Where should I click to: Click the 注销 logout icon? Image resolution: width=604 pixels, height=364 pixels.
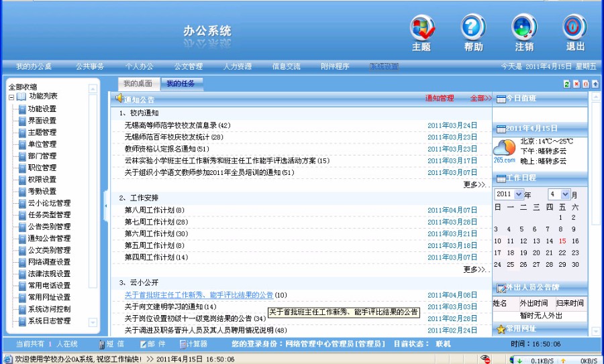pyautogui.click(x=524, y=27)
